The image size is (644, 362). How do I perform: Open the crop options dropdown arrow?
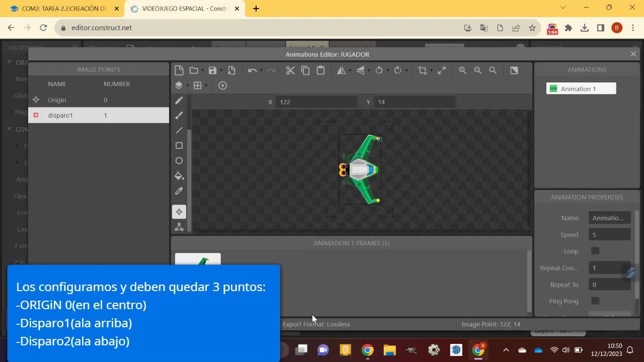coord(431,71)
